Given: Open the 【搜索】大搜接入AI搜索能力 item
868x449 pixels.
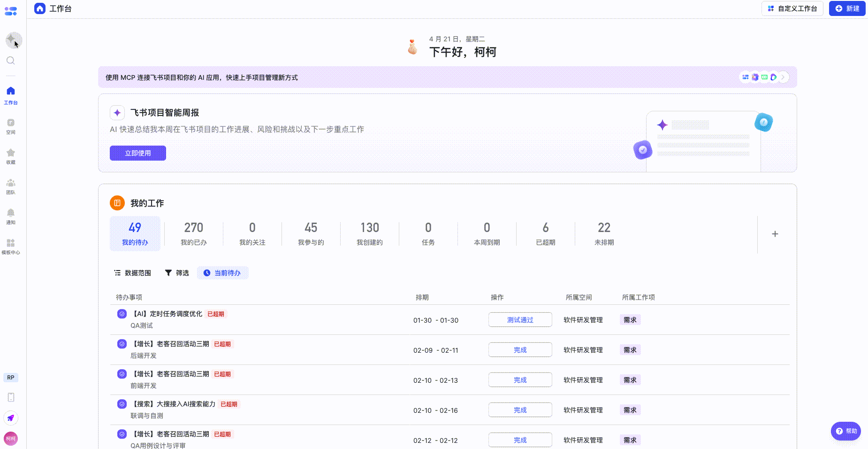Looking at the screenshot, I should [x=173, y=404].
